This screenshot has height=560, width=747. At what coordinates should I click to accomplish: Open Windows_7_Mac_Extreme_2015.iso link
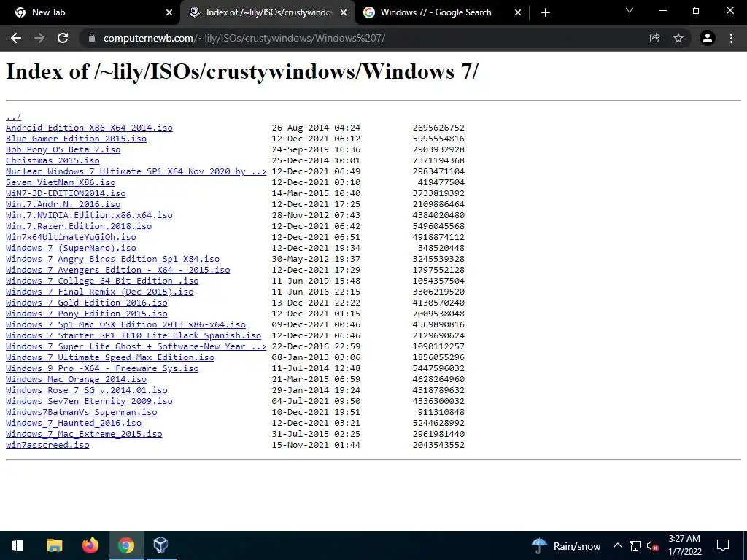tap(84, 435)
